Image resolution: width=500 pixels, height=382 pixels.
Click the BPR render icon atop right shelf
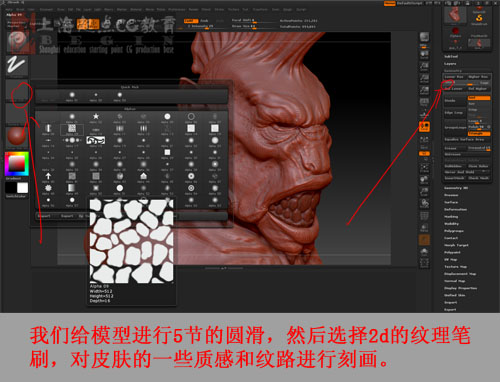coord(424,37)
